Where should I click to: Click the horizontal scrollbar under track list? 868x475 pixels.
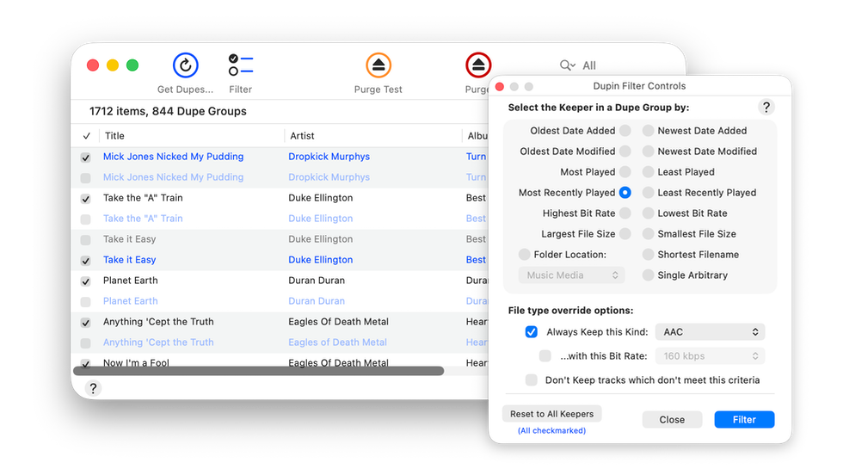pos(258,371)
